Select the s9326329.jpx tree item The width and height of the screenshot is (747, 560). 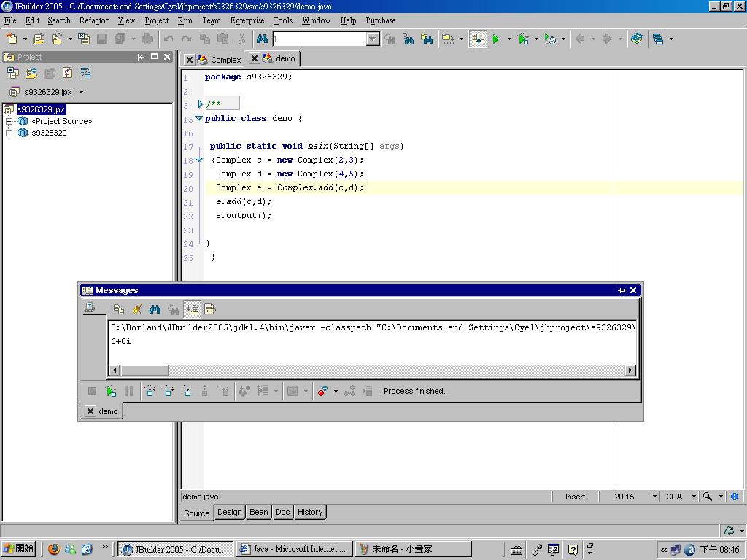point(41,109)
